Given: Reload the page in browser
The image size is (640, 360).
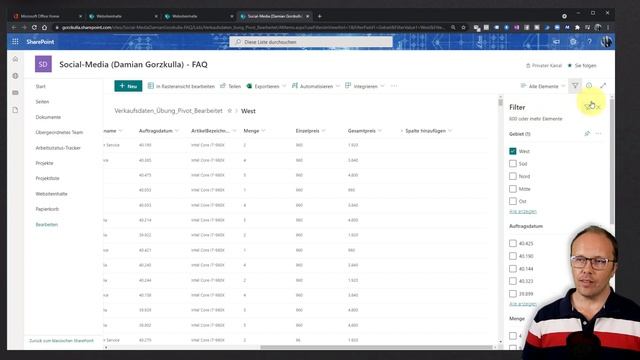Looking at the screenshot, I should tap(34, 27).
